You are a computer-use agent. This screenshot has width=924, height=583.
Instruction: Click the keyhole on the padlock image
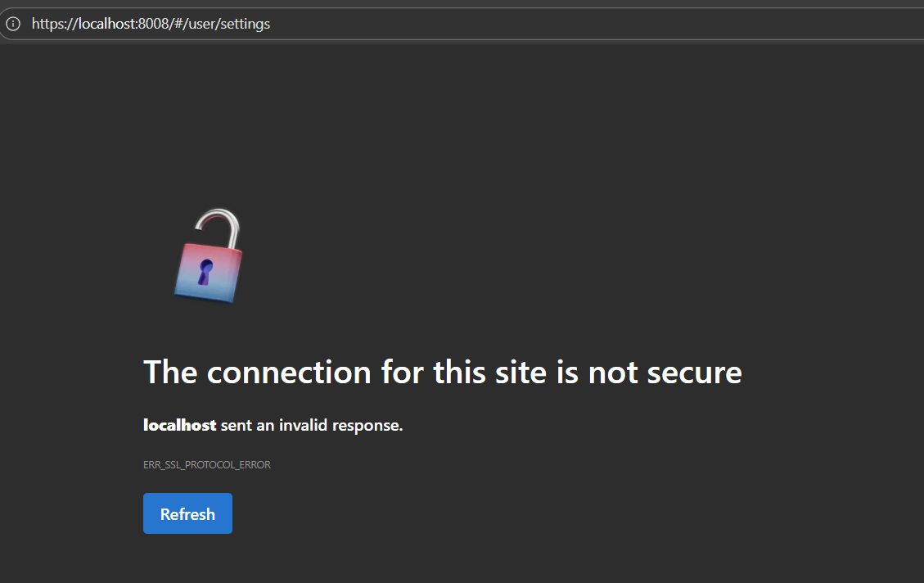205,271
